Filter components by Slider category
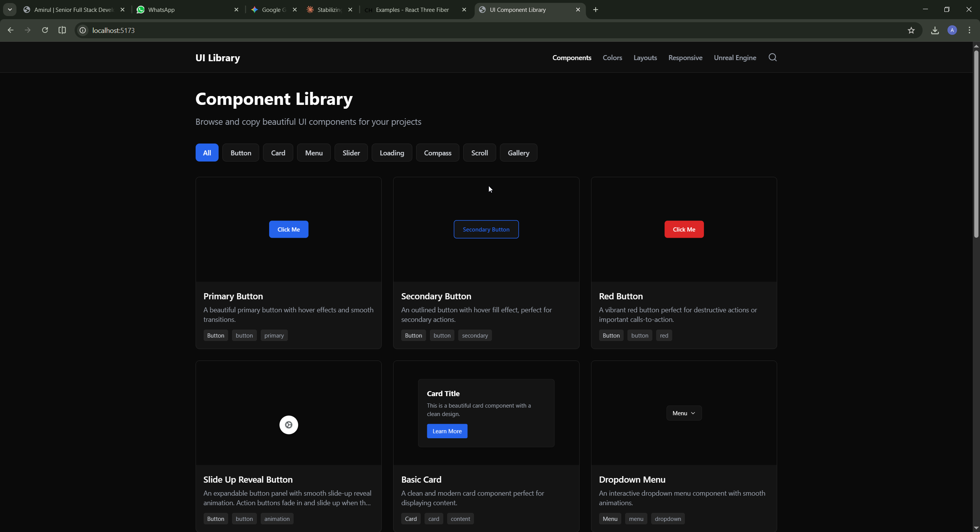980x532 pixels. point(351,153)
